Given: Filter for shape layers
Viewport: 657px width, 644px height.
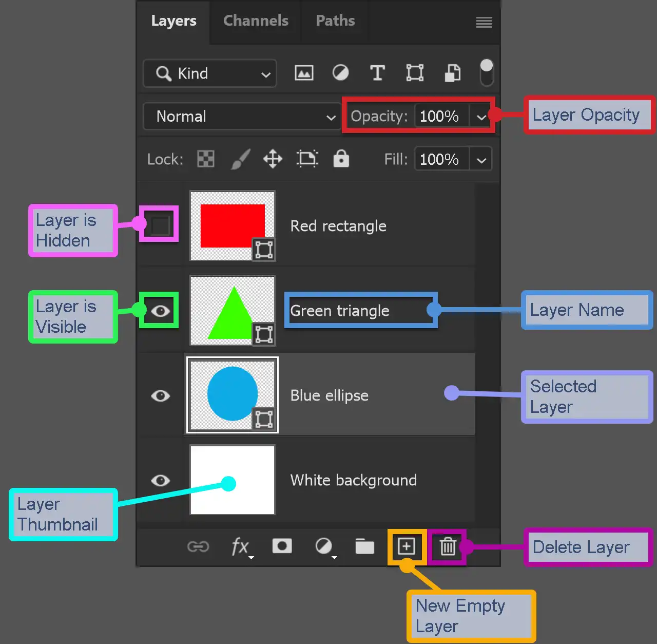Looking at the screenshot, I should click(x=415, y=73).
